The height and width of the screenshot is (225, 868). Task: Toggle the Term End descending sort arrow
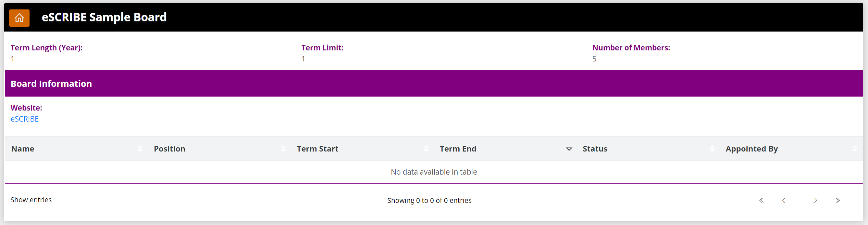click(569, 149)
